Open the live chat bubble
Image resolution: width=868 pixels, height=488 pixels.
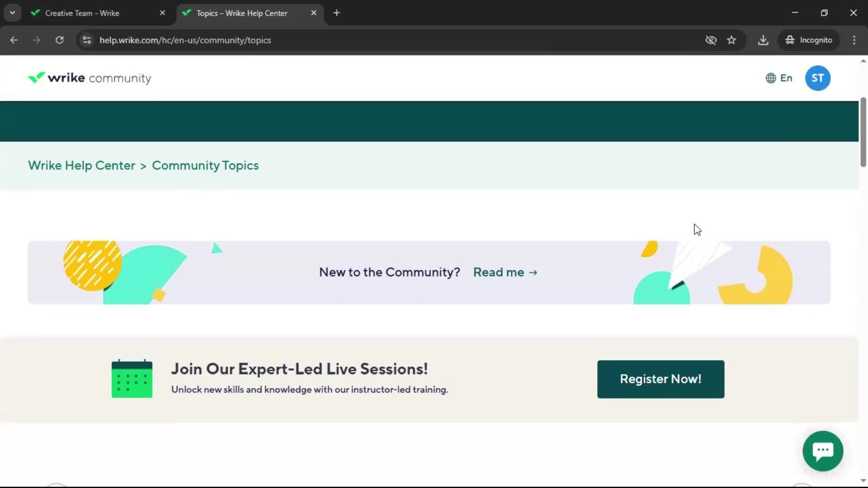(823, 451)
